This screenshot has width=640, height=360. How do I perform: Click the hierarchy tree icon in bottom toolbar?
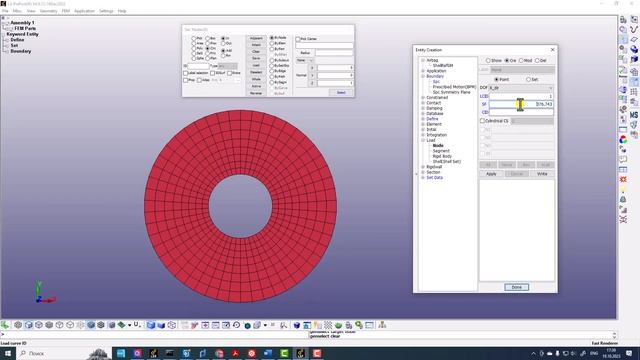(382, 325)
